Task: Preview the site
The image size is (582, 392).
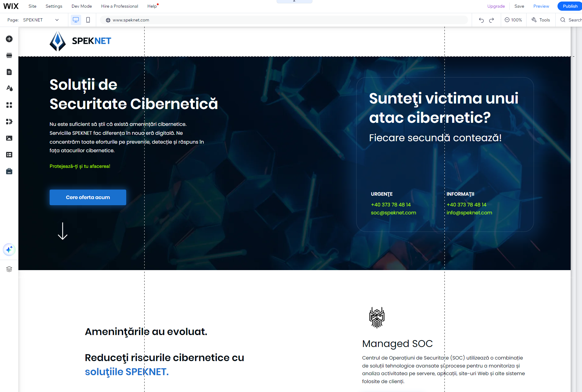Action: (541, 6)
